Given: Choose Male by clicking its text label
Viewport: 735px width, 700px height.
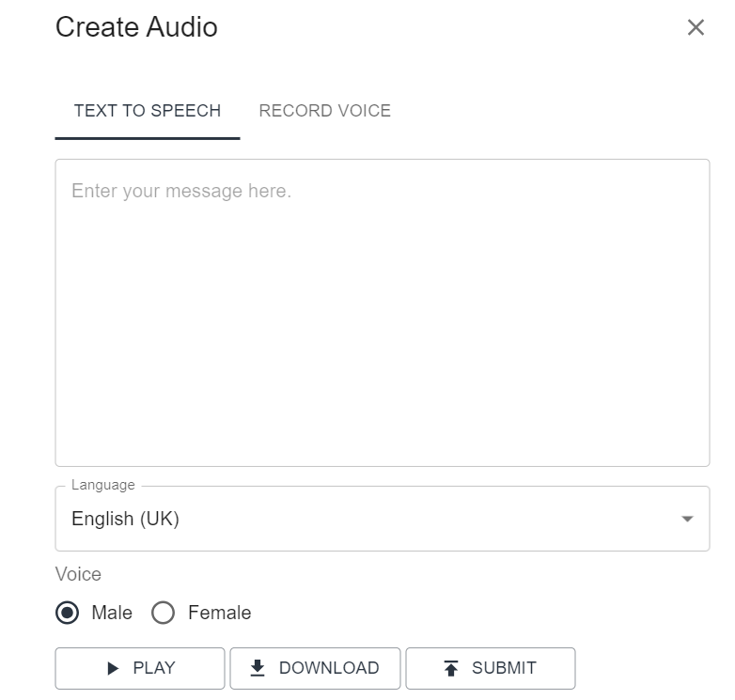Looking at the screenshot, I should tap(112, 614).
